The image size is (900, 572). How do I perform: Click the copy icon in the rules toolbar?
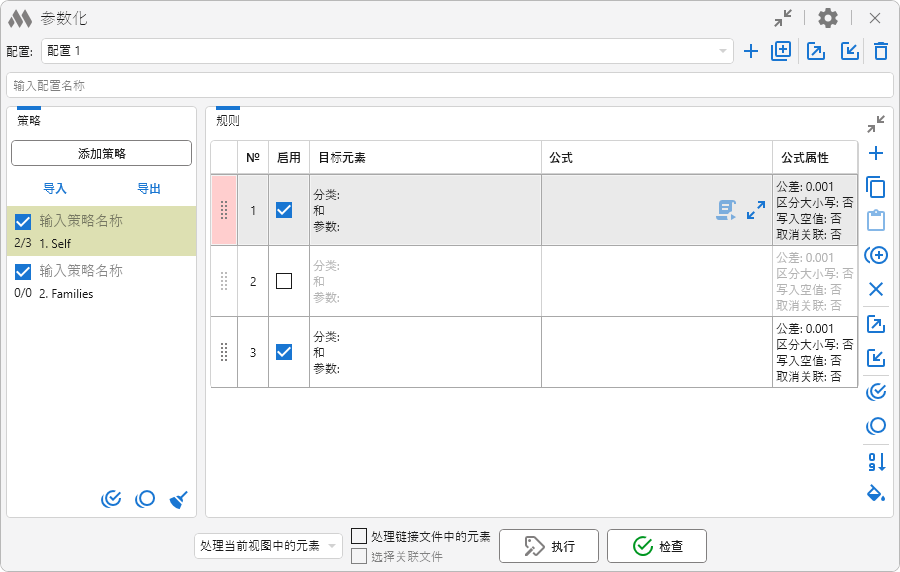tap(876, 187)
